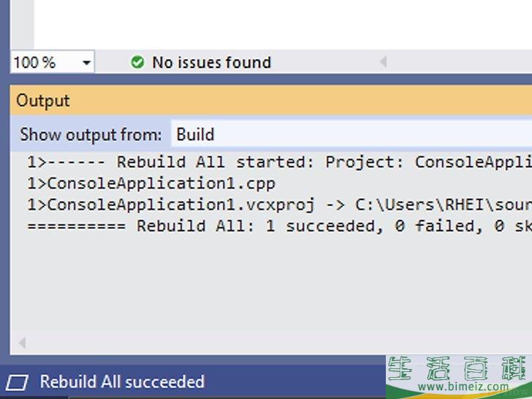Open the 100 % zoom dropdown arrow
The image size is (532, 399).
click(86, 62)
